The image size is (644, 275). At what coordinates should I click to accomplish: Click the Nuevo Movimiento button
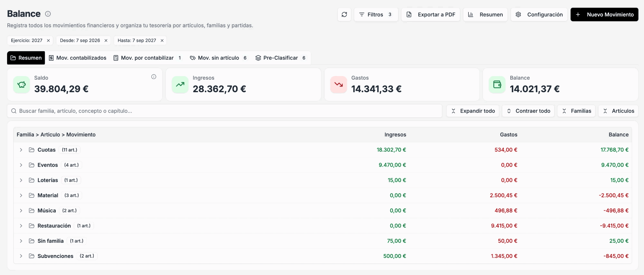pos(604,15)
